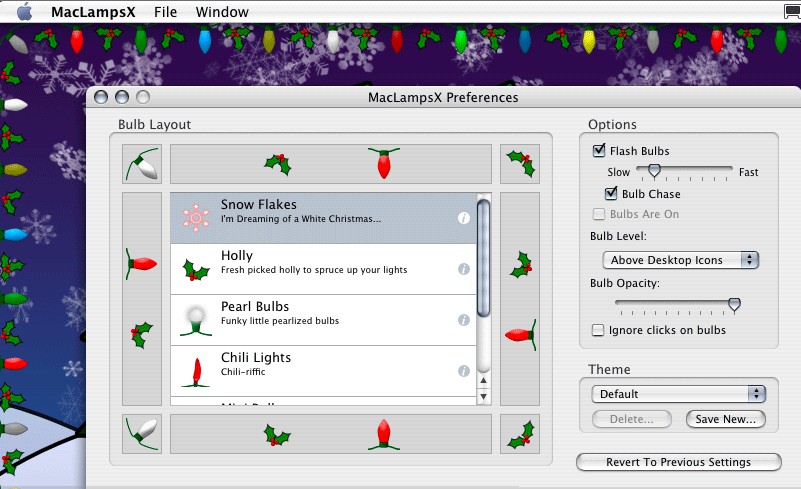Open the Bulb Level dropdown

(x=680, y=260)
